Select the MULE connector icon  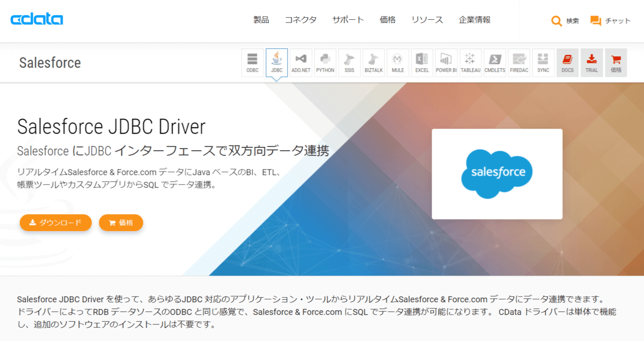pos(398,62)
